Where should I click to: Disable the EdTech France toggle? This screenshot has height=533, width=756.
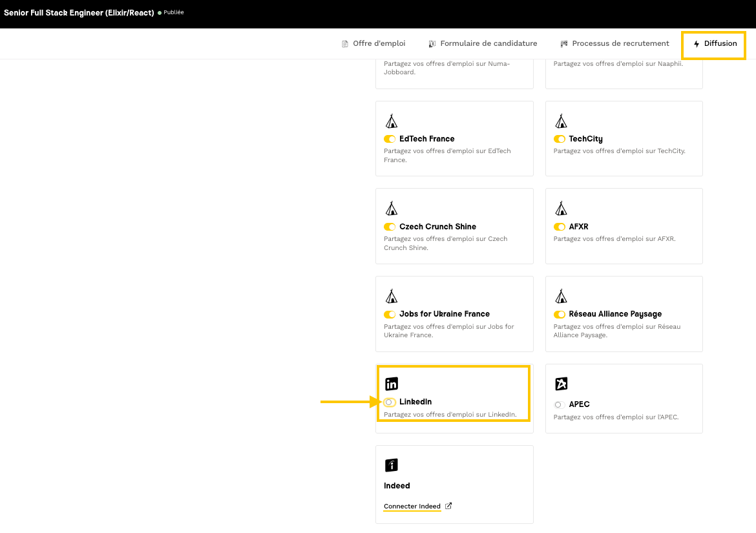[390, 139]
